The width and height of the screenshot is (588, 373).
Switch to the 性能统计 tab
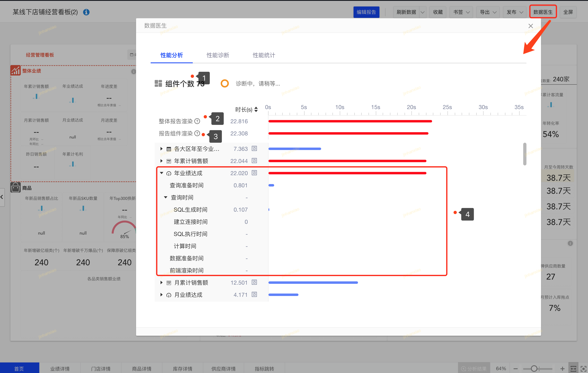264,55
